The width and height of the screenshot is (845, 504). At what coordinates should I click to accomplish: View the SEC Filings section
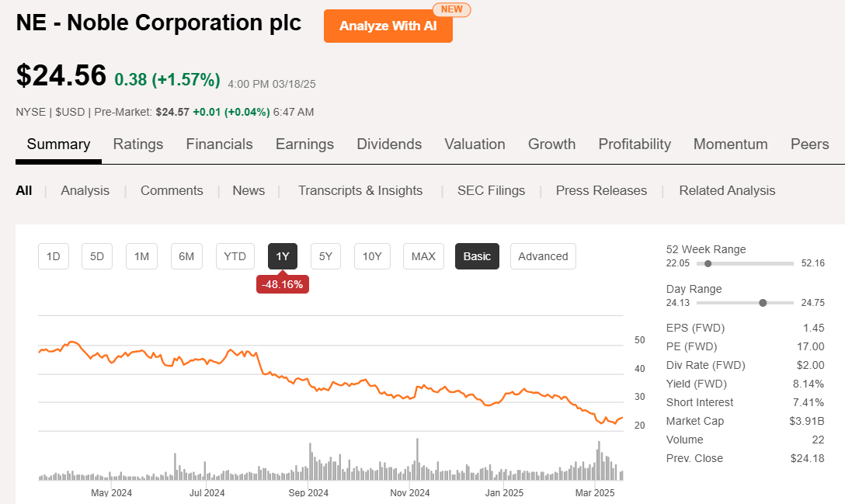[491, 190]
